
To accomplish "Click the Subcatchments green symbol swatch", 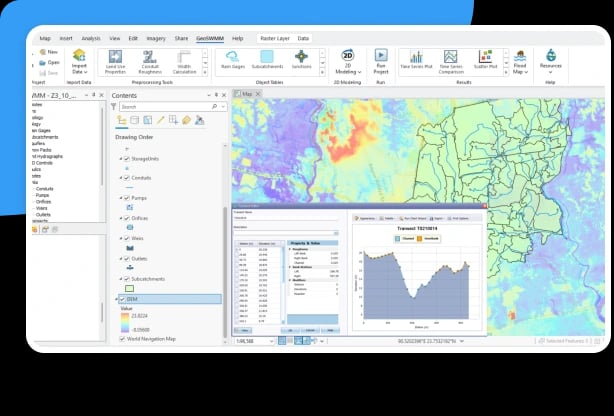I will click(130, 288).
